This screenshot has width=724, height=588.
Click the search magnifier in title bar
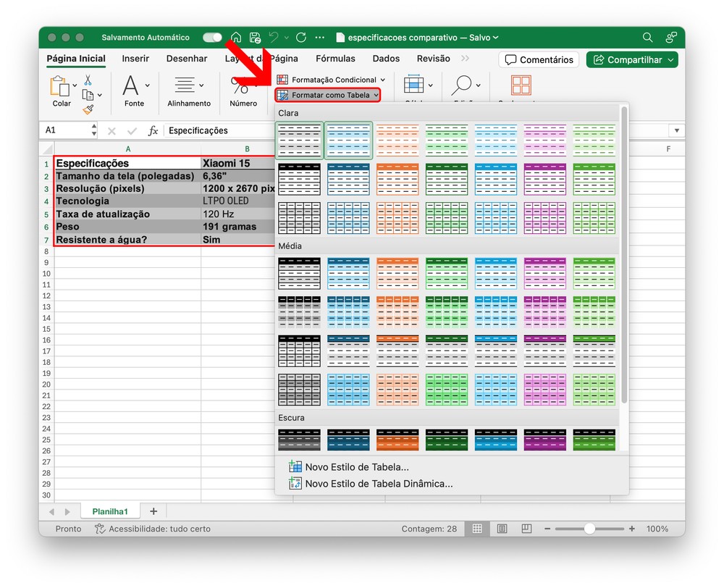[x=647, y=38]
